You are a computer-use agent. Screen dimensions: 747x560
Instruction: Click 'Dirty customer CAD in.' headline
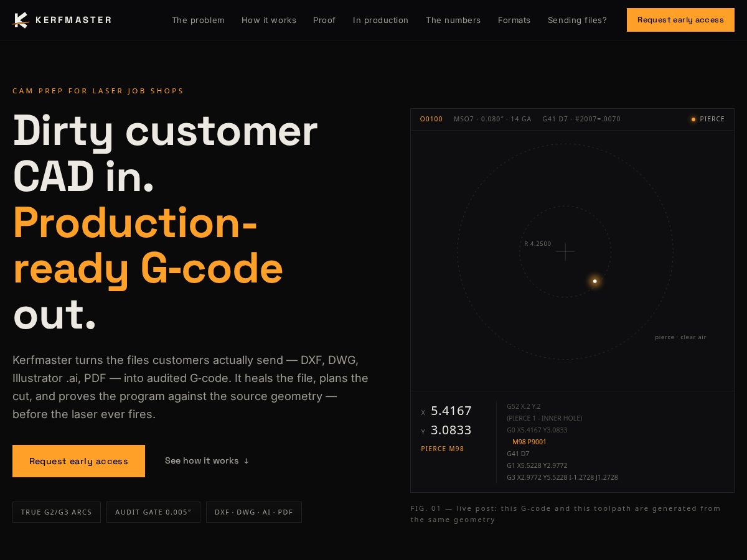[165, 153]
